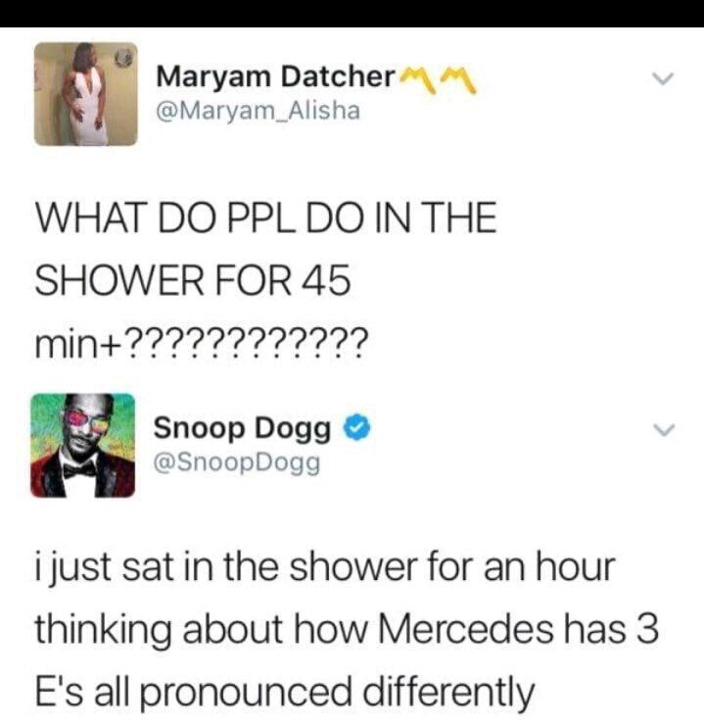Visit the @SnoopDogg handle
The height and width of the screenshot is (728, 704).
click(x=237, y=462)
